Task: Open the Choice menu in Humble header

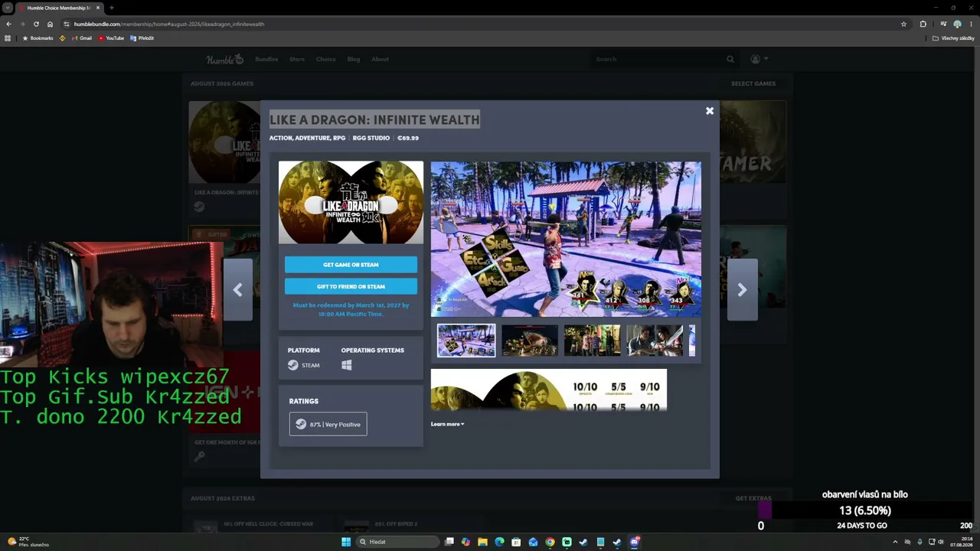Action: (326, 59)
